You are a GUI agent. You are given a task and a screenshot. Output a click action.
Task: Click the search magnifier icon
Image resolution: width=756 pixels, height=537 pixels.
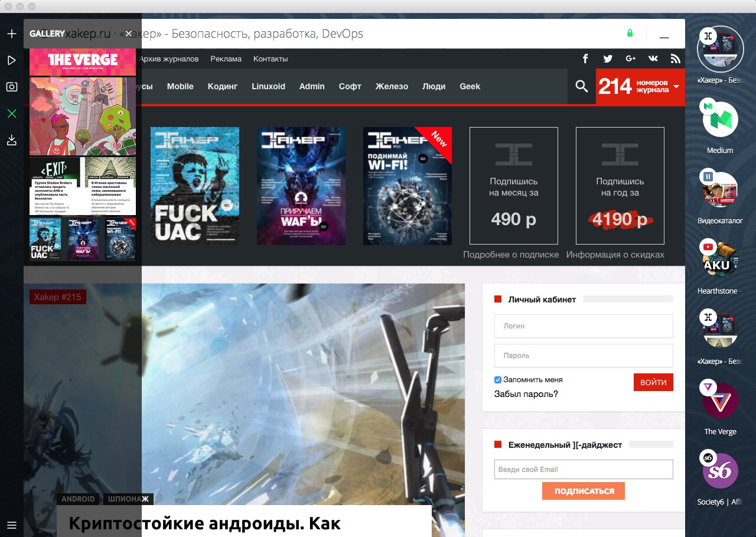point(582,86)
